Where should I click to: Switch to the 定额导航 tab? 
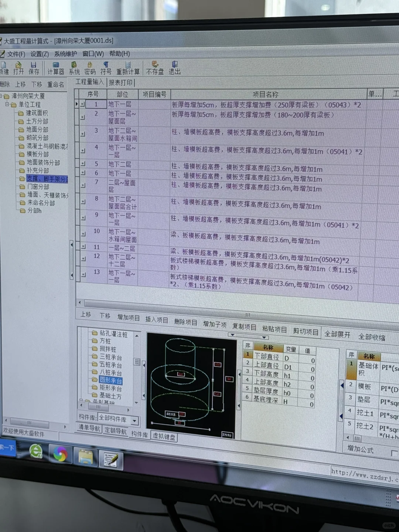pos(116,431)
